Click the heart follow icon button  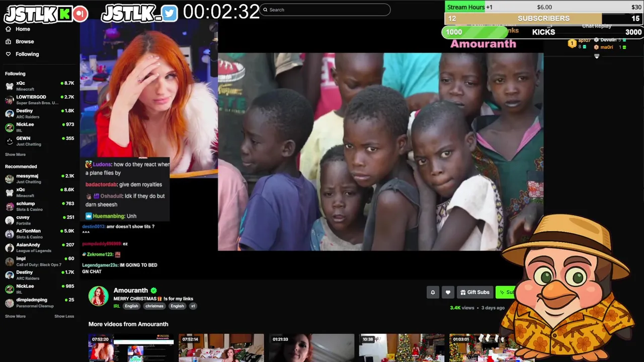(x=448, y=292)
